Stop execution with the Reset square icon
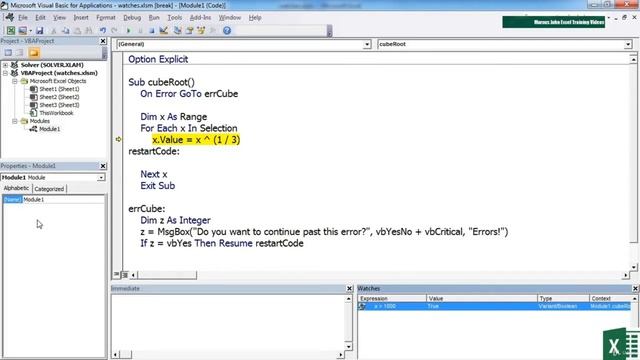 click(x=152, y=31)
